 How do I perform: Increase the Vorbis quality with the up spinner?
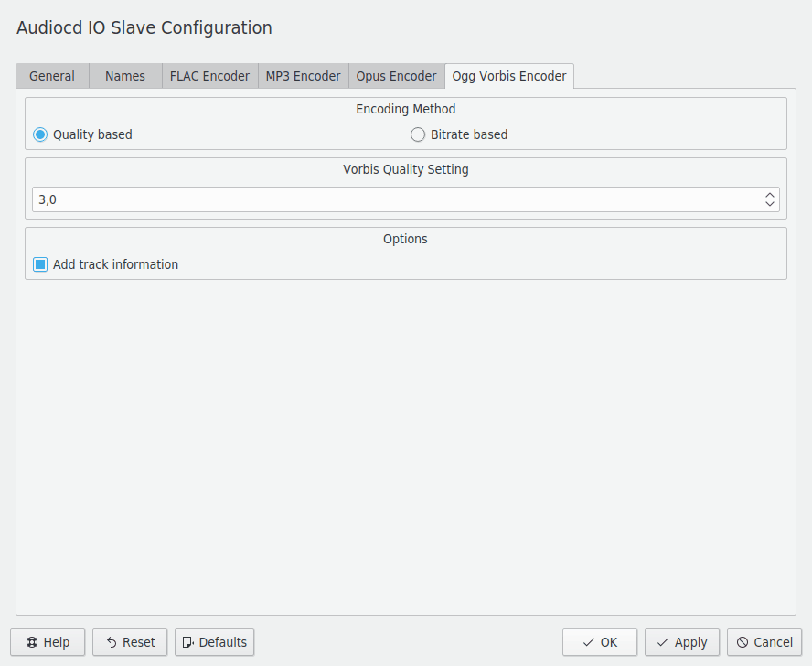tap(769, 195)
